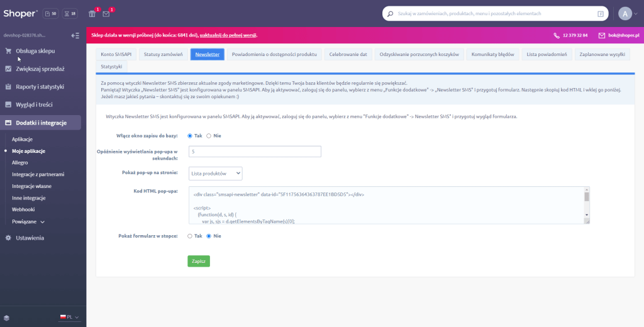
Task: Click the shopping cart Obsługa sklepu icon
Action: [8, 51]
